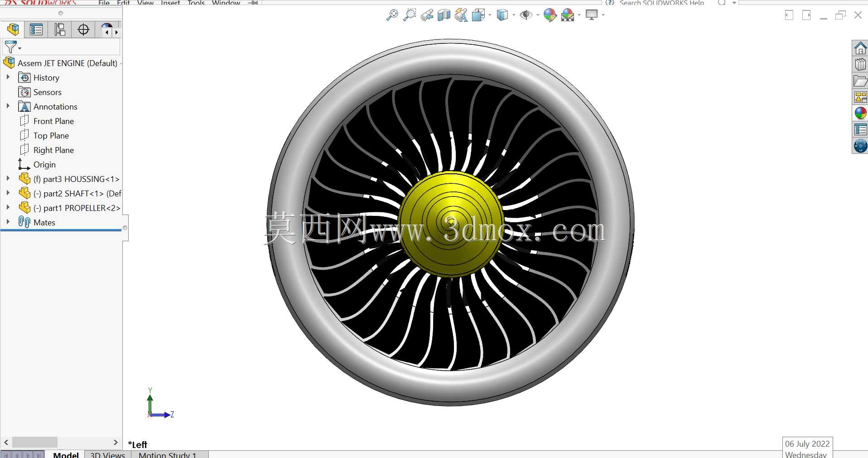The image size is (868, 458).
Task: Switch to the Model tab
Action: click(x=66, y=454)
